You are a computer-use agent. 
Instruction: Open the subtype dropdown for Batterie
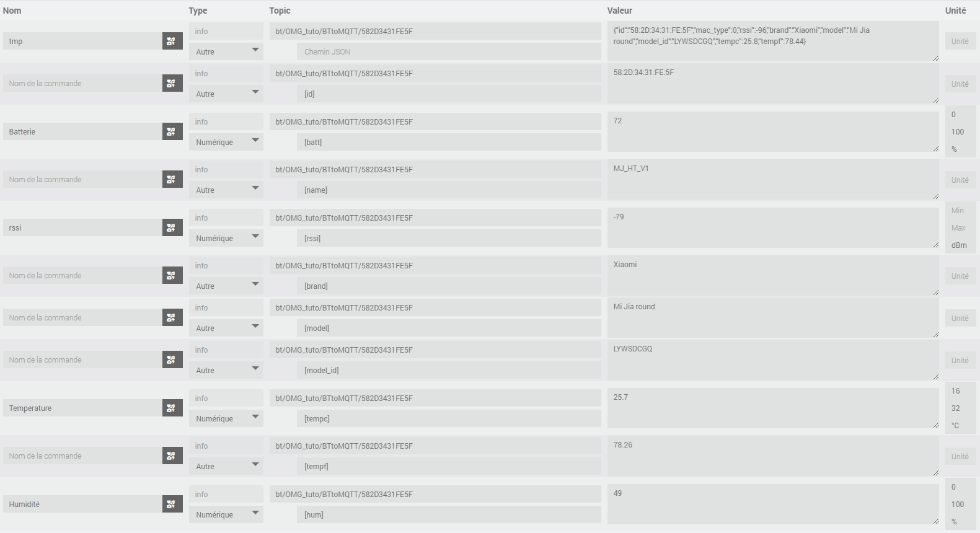pyautogui.click(x=226, y=142)
